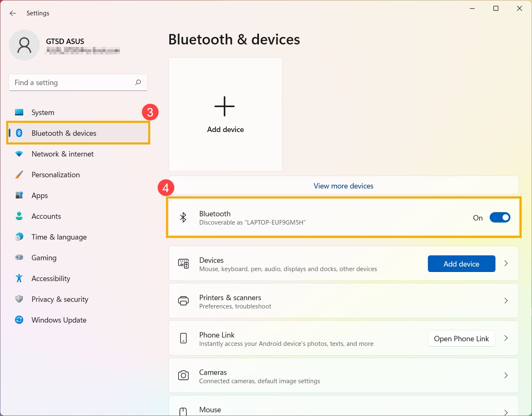This screenshot has height=416, width=532.
Task: Click Open Phone Link button
Action: click(461, 339)
